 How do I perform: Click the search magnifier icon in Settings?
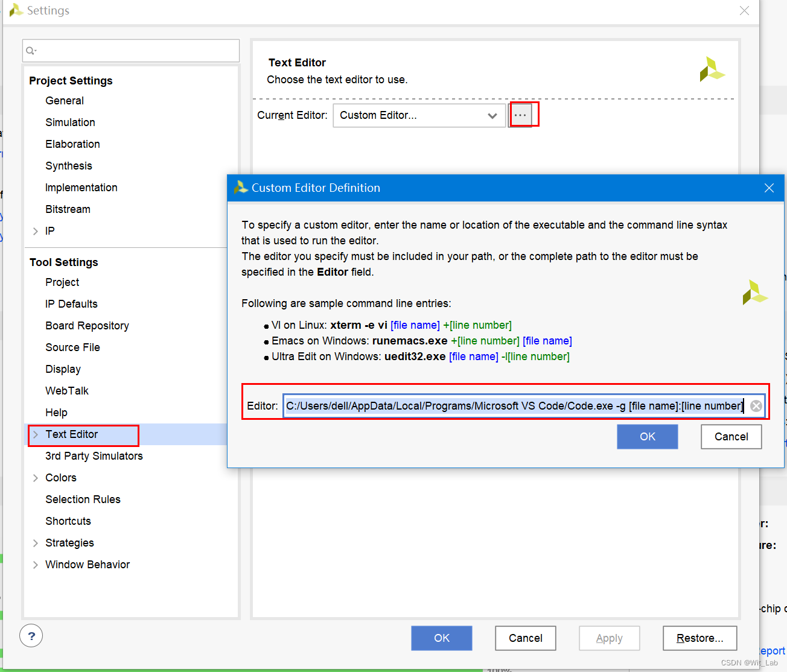31,51
